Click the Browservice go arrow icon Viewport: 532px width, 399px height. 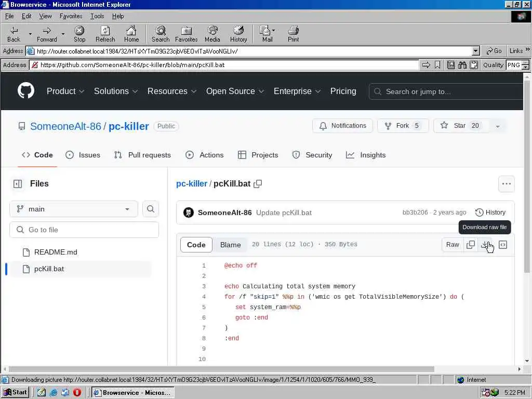(426, 65)
